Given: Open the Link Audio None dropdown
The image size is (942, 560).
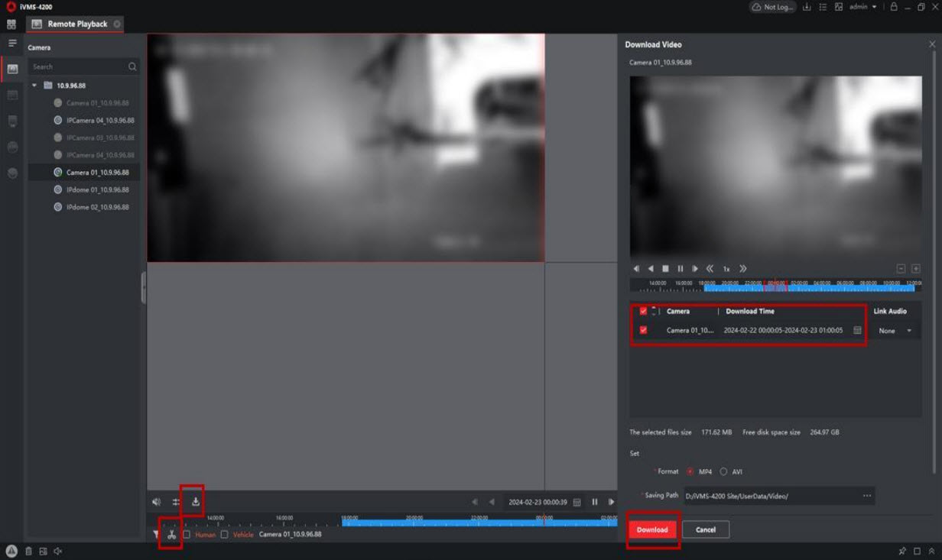Looking at the screenshot, I should click(895, 331).
